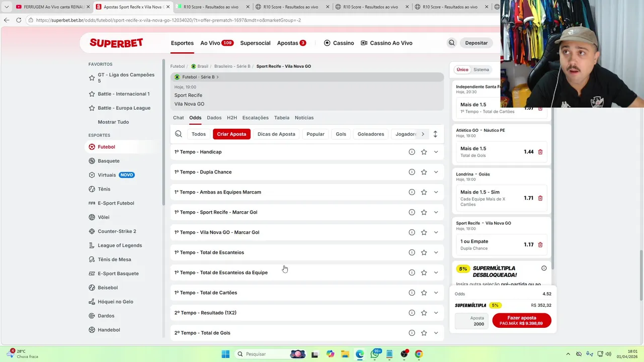Click the browser address bar URL
The image size is (644, 362).
click(x=169, y=20)
